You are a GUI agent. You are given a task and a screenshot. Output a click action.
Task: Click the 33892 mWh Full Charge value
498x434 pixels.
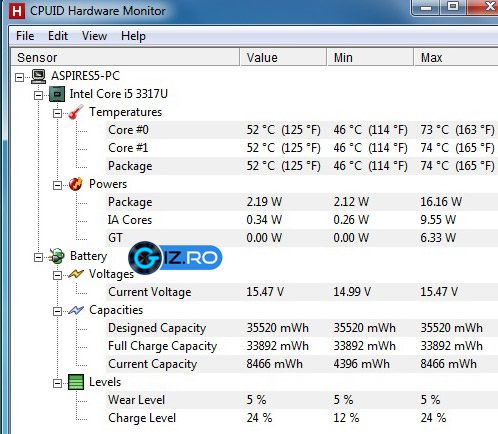(x=278, y=346)
